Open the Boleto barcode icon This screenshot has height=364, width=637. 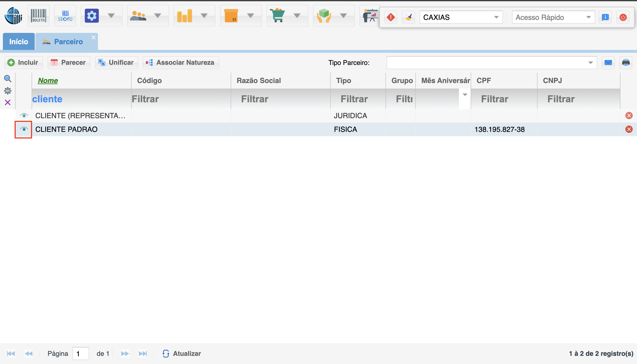point(38,16)
